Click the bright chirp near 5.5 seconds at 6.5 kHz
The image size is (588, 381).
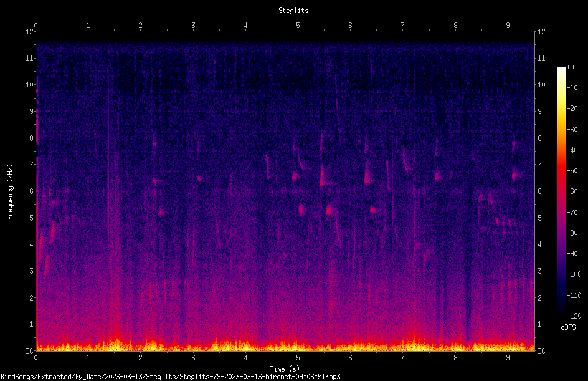point(322,177)
